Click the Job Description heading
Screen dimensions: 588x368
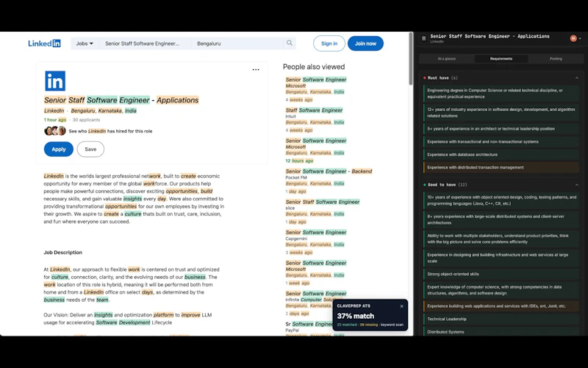coord(63,252)
